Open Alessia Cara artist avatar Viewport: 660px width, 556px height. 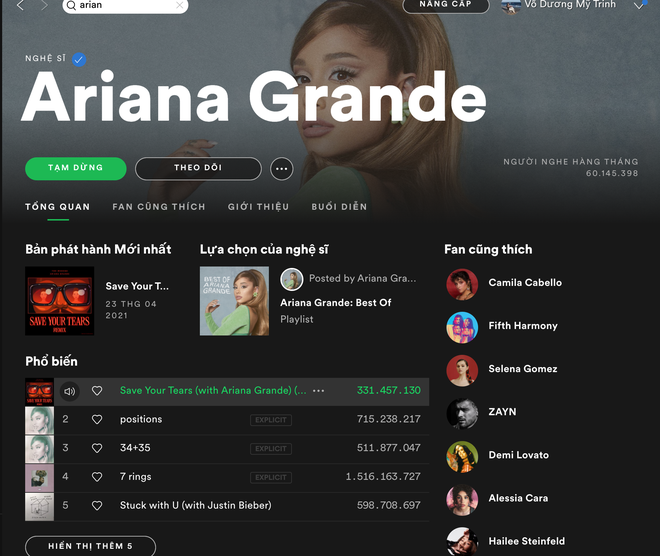tap(462, 500)
